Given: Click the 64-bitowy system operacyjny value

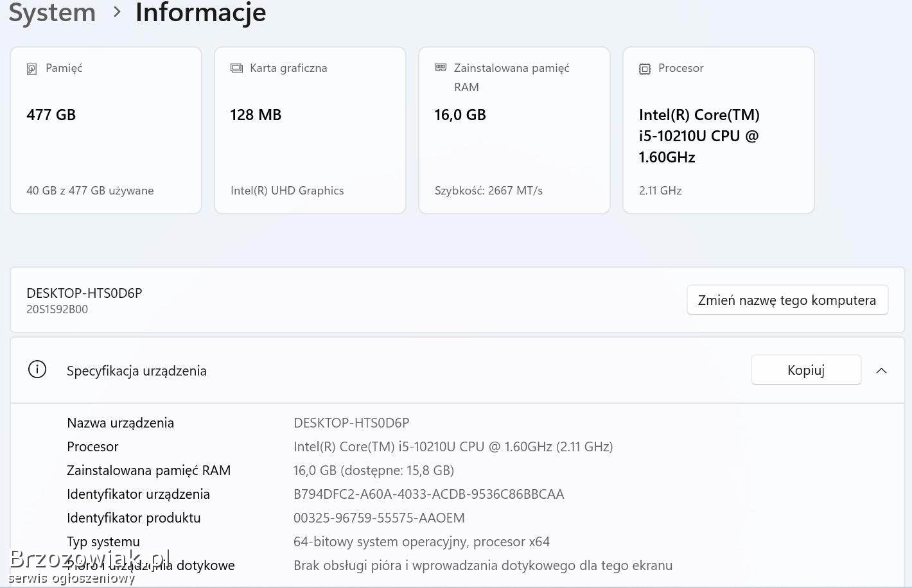Looking at the screenshot, I should (x=421, y=542).
